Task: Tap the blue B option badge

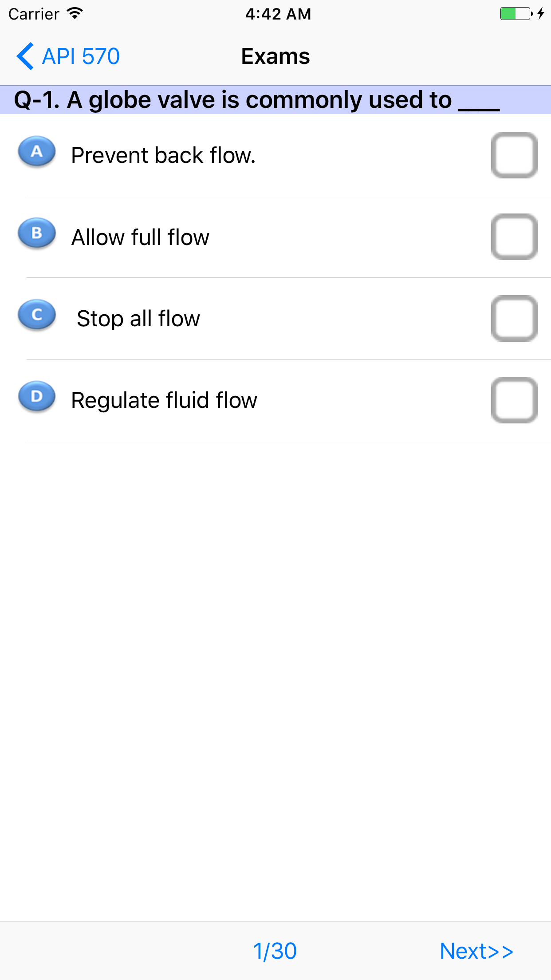Action: tap(37, 233)
